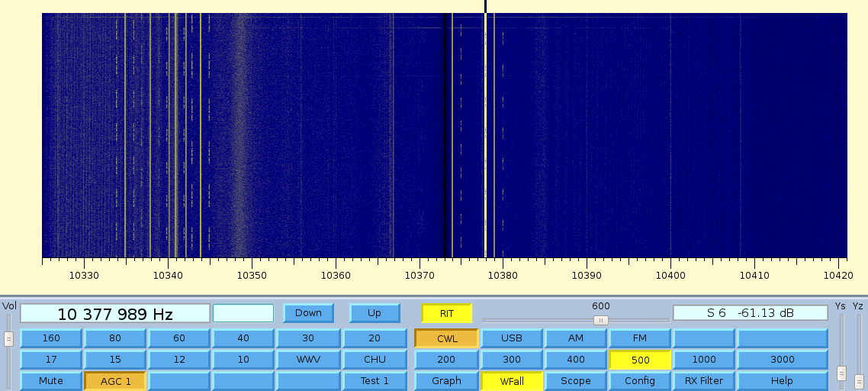Toggle the AGC 1 button

(115, 381)
